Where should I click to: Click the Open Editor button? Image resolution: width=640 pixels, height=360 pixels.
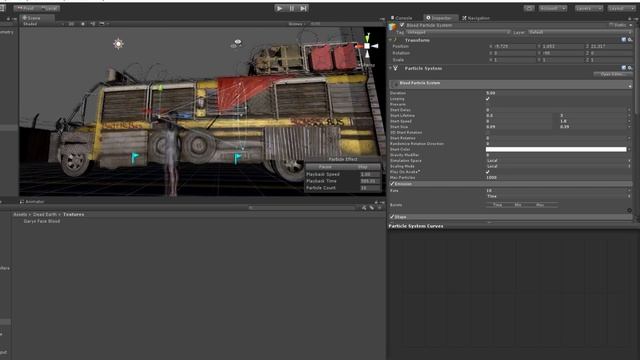coord(613,74)
